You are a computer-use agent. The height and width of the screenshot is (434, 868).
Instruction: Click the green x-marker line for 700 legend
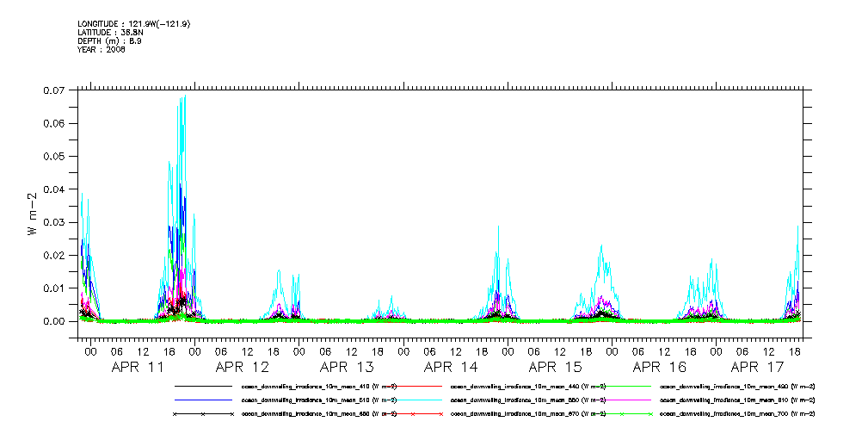[622, 414]
